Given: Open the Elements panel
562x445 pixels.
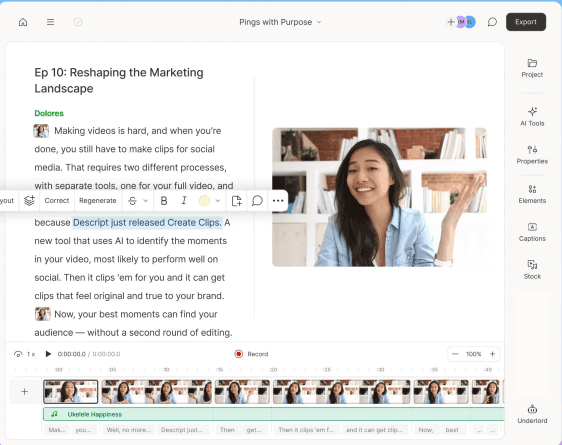Looking at the screenshot, I should click(x=532, y=194).
